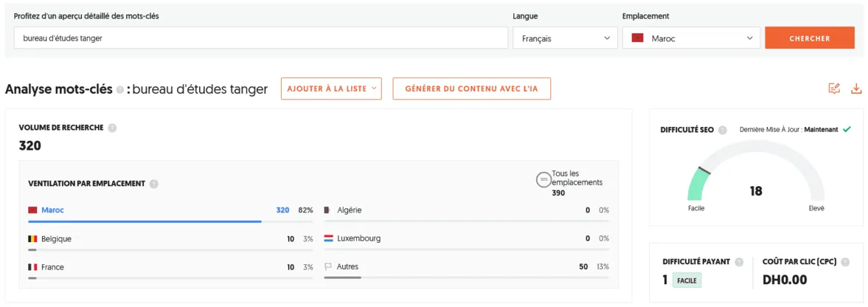Image resolution: width=868 pixels, height=307 pixels.
Task: Open the Emplacement dropdown showing Maroc
Action: click(691, 38)
